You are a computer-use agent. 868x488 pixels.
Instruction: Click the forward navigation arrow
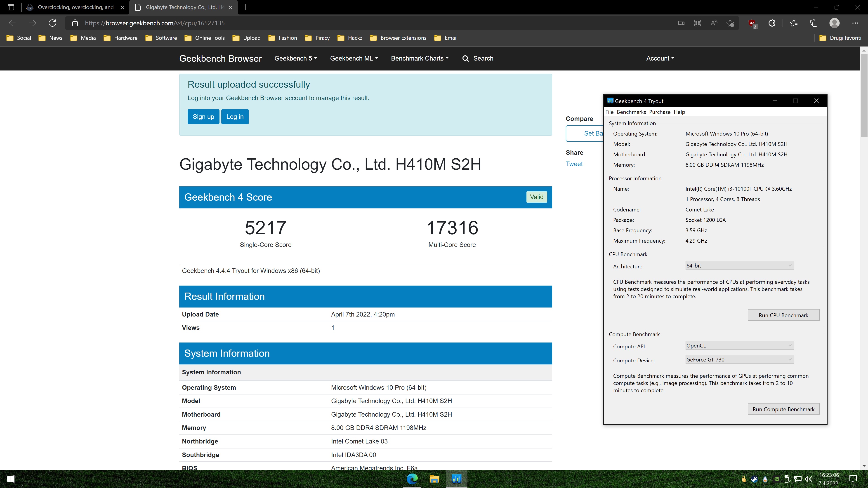click(x=32, y=23)
